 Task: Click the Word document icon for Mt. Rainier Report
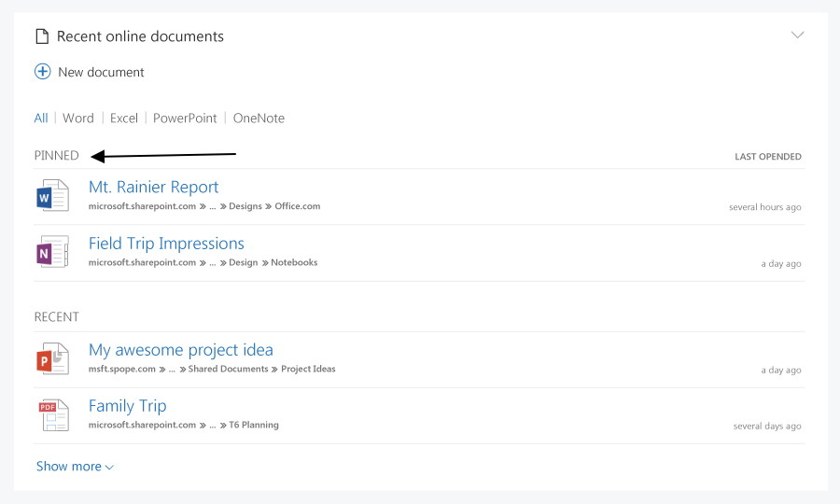click(x=52, y=195)
